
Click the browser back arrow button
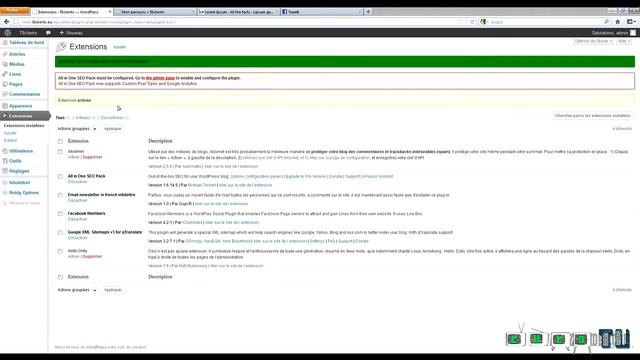click(7, 22)
